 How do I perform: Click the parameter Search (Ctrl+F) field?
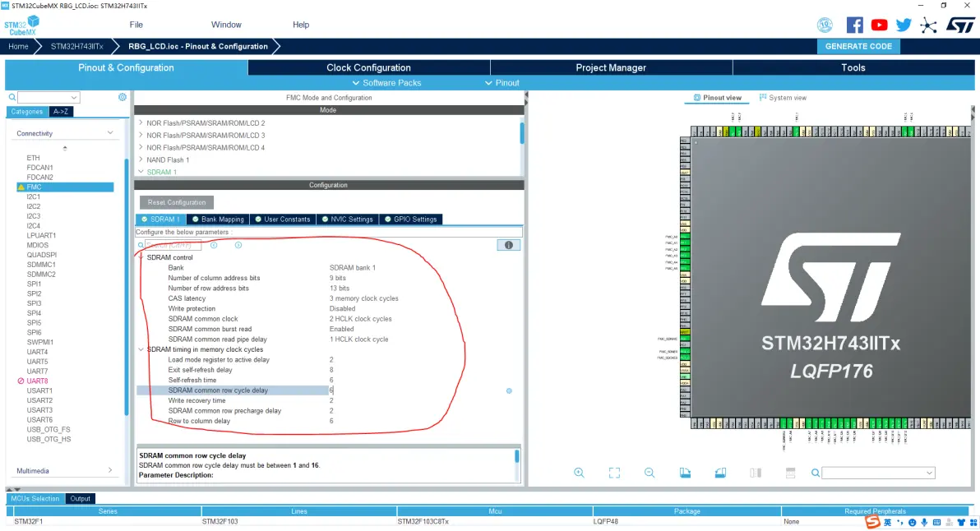click(x=173, y=246)
